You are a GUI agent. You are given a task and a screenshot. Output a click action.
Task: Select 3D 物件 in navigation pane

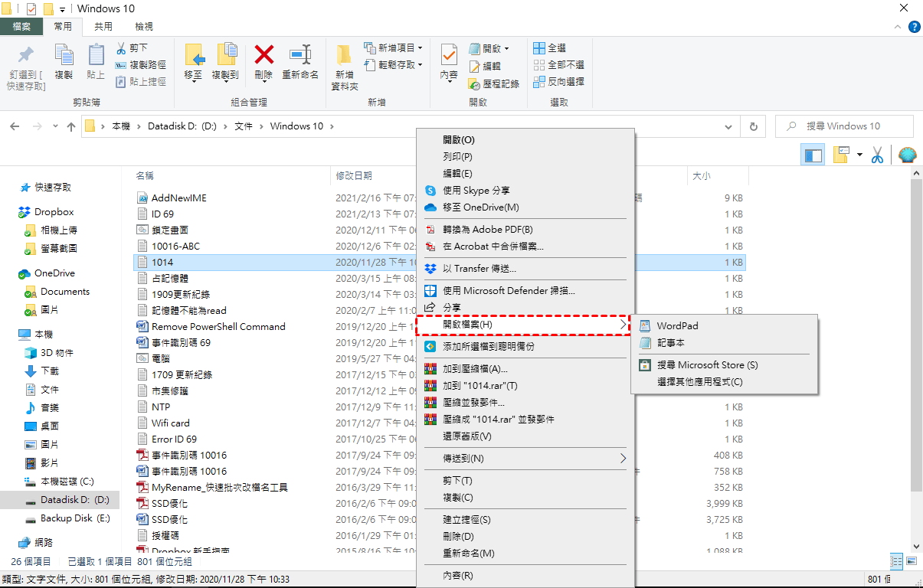pos(49,353)
